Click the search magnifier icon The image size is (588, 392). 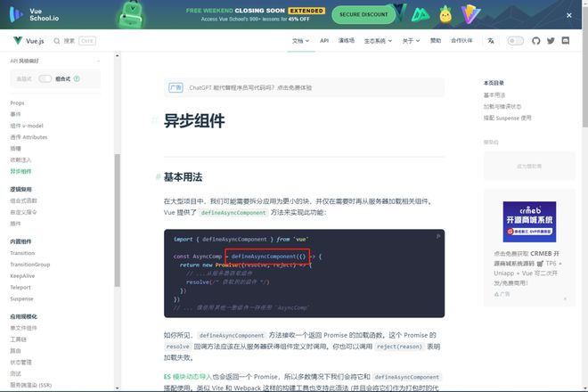pos(57,40)
